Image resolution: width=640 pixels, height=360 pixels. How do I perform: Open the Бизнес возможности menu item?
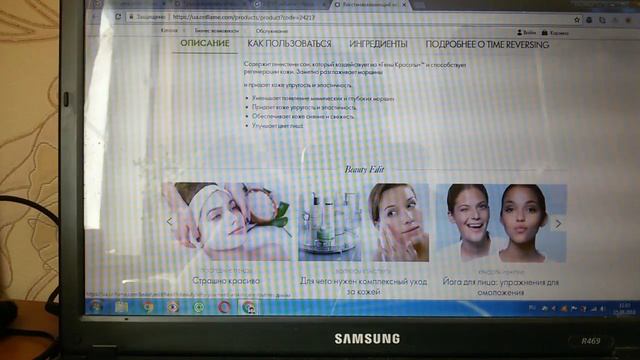click(216, 31)
